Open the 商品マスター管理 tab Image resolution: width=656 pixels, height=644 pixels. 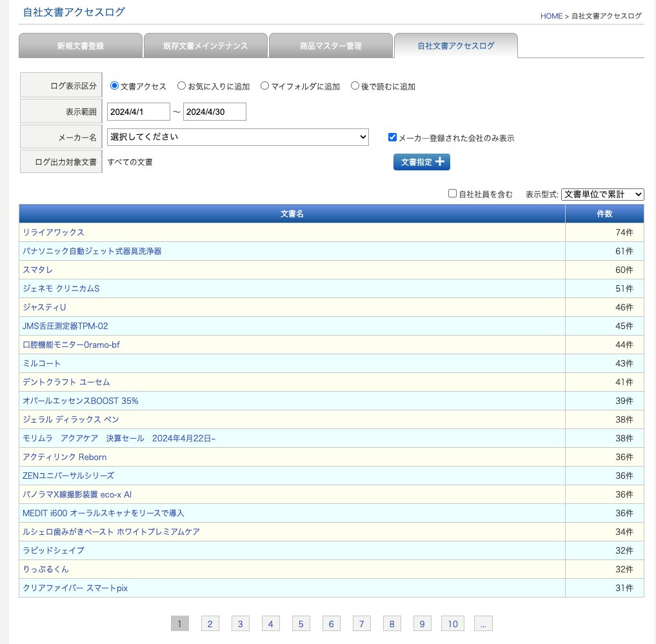(330, 46)
